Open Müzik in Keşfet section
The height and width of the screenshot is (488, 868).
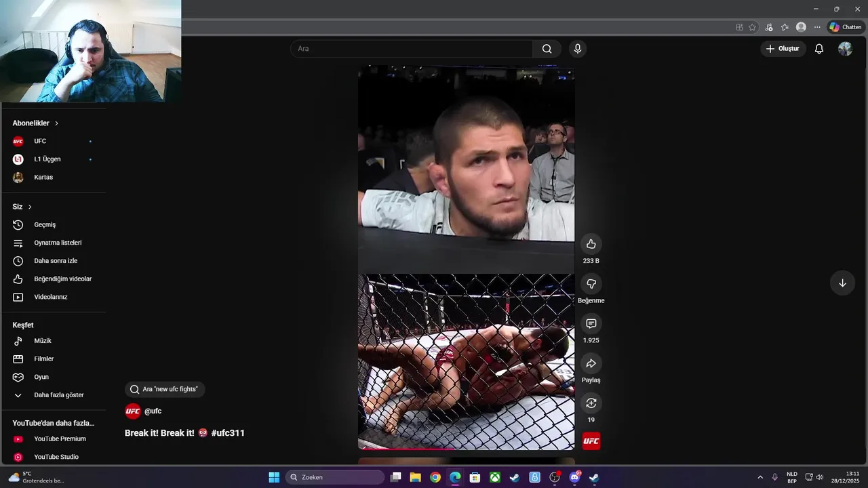click(54, 341)
